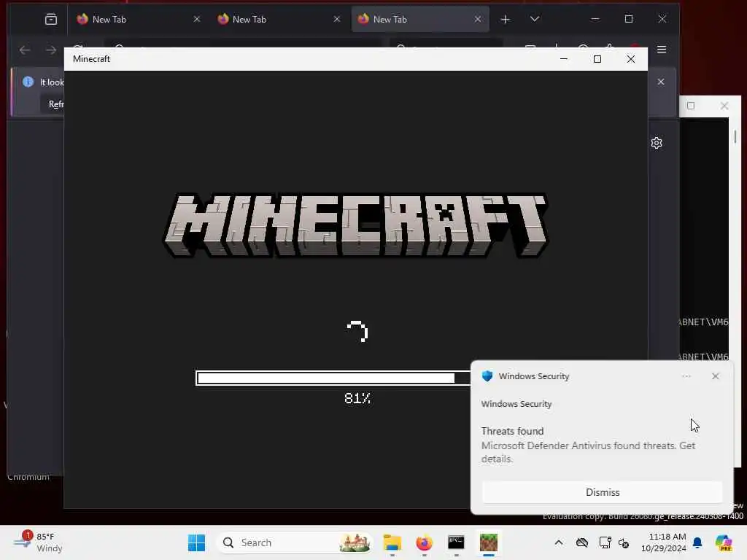Click the Minecraft logo on loading screen
Image resolution: width=747 pixels, height=560 pixels.
click(x=356, y=225)
